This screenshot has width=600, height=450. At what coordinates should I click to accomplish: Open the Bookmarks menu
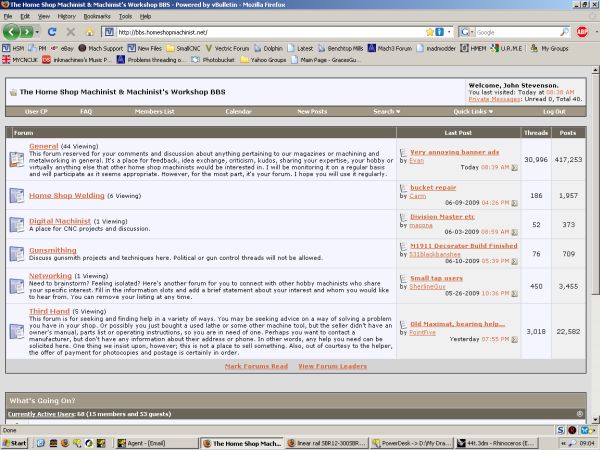97,16
